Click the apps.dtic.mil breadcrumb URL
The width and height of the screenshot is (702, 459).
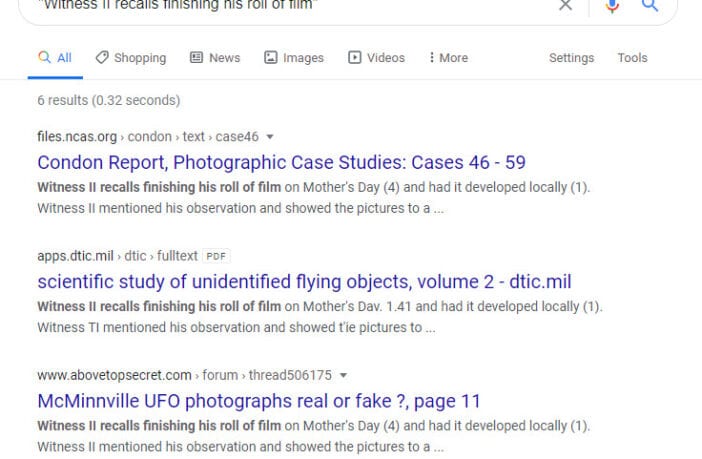(117, 256)
